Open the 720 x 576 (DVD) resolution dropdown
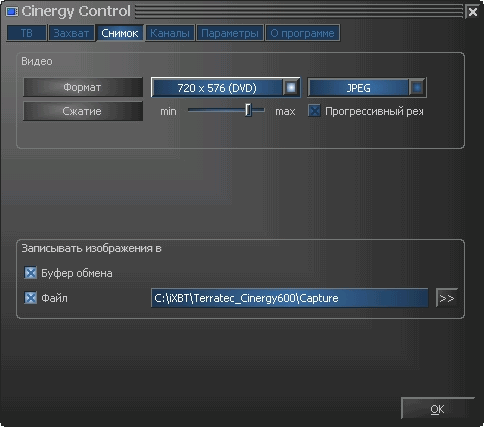The height and width of the screenshot is (427, 484). [226, 88]
